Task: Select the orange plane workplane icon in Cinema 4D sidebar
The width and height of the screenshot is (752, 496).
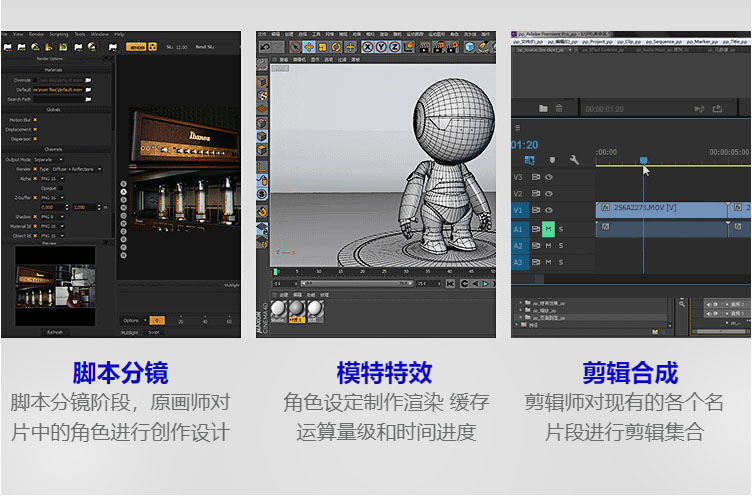Action: tap(262, 109)
